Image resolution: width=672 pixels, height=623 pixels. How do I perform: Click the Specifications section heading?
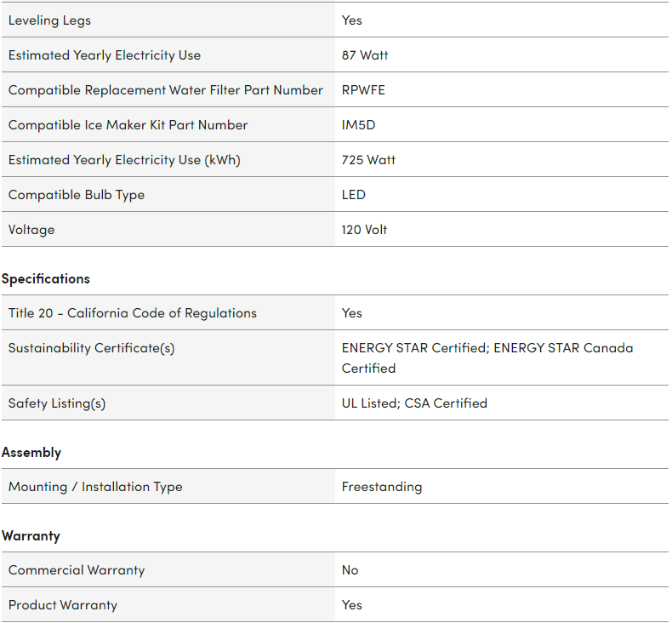[x=46, y=279]
